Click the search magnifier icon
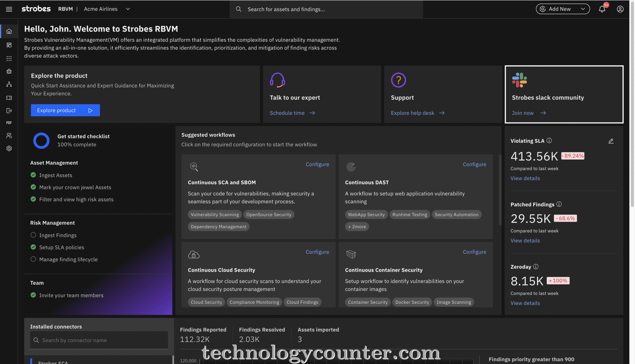The image size is (635, 364). click(238, 9)
